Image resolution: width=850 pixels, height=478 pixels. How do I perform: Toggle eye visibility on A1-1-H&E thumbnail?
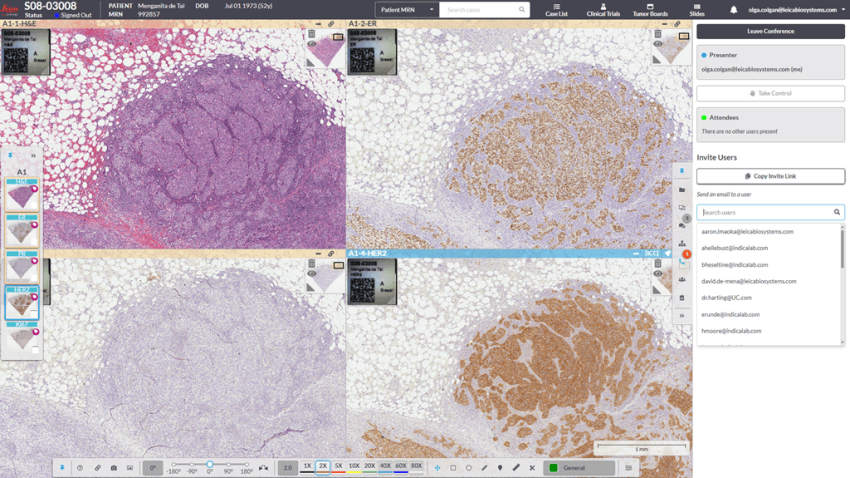(312, 45)
